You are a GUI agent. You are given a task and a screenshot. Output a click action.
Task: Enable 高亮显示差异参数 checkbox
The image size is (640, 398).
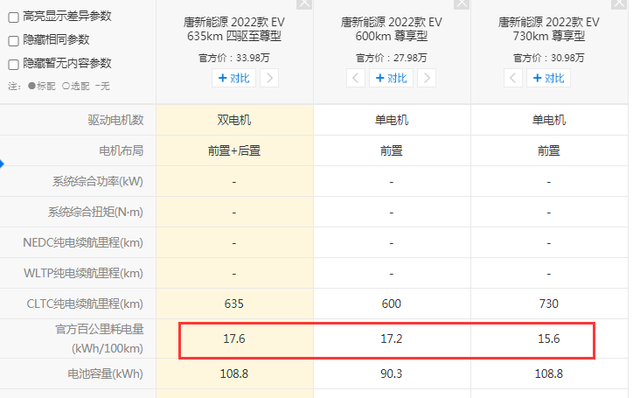(x=13, y=17)
